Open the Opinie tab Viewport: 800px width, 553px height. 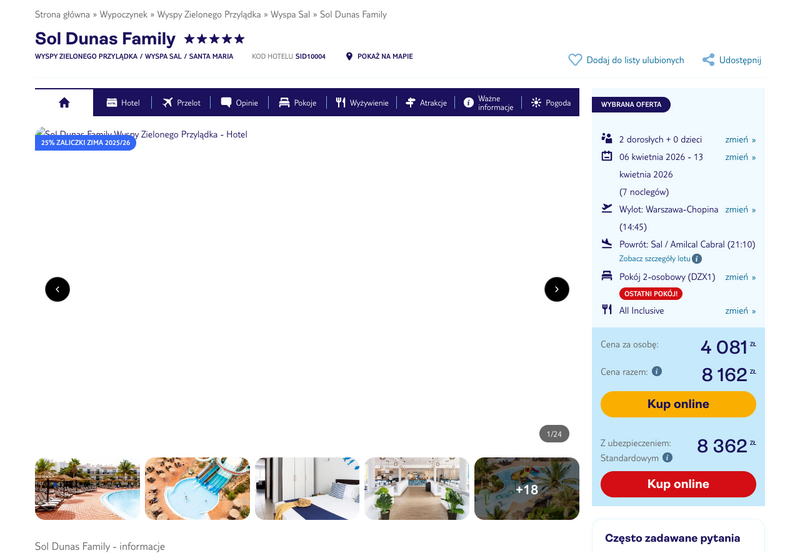click(239, 103)
